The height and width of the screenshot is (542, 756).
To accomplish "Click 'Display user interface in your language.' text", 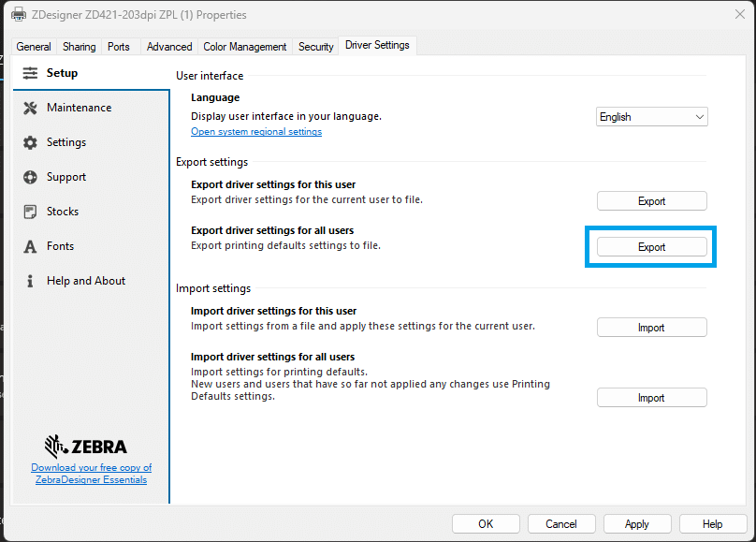I will pyautogui.click(x=286, y=117).
